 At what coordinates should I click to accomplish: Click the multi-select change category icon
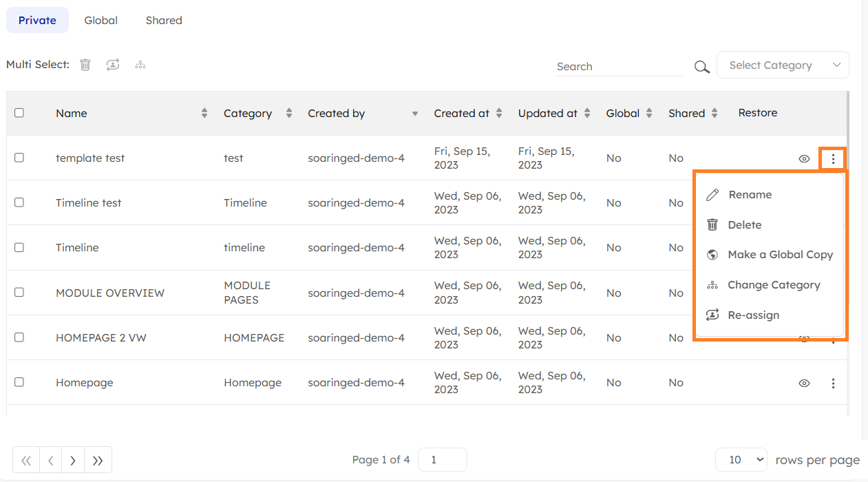140,65
